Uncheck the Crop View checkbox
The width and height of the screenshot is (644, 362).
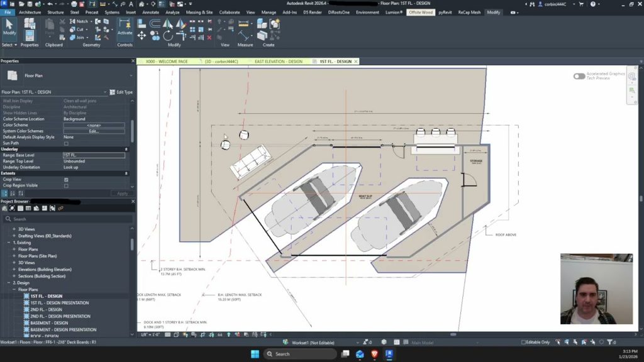click(66, 180)
